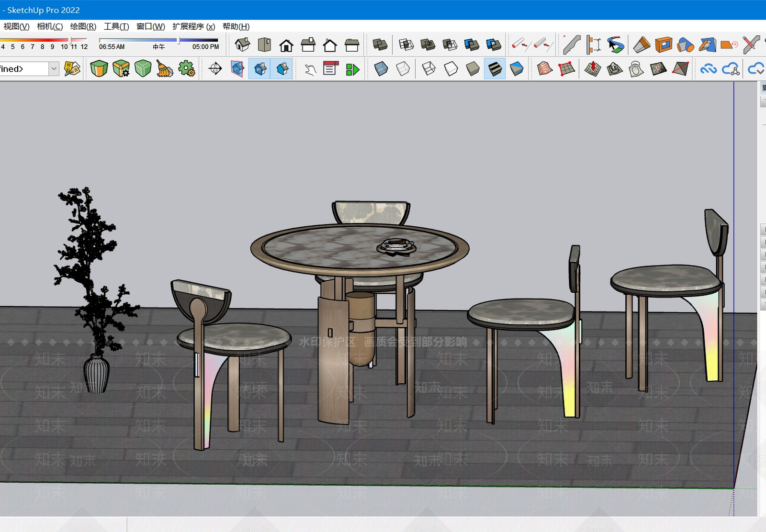The width and height of the screenshot is (766, 532).
Task: Toggle Back Edges face style
Action: [x=403, y=69]
